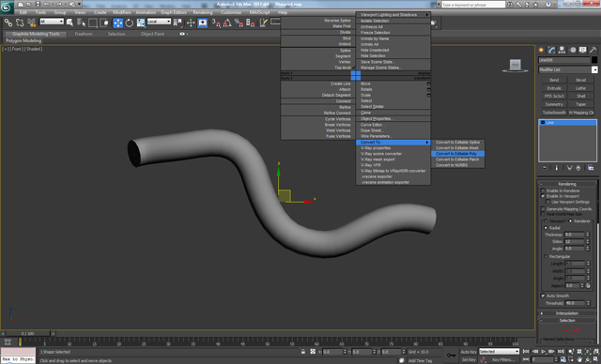Activate the Select and Move tool
Viewport: 601px width, 364px height.
coord(118,23)
